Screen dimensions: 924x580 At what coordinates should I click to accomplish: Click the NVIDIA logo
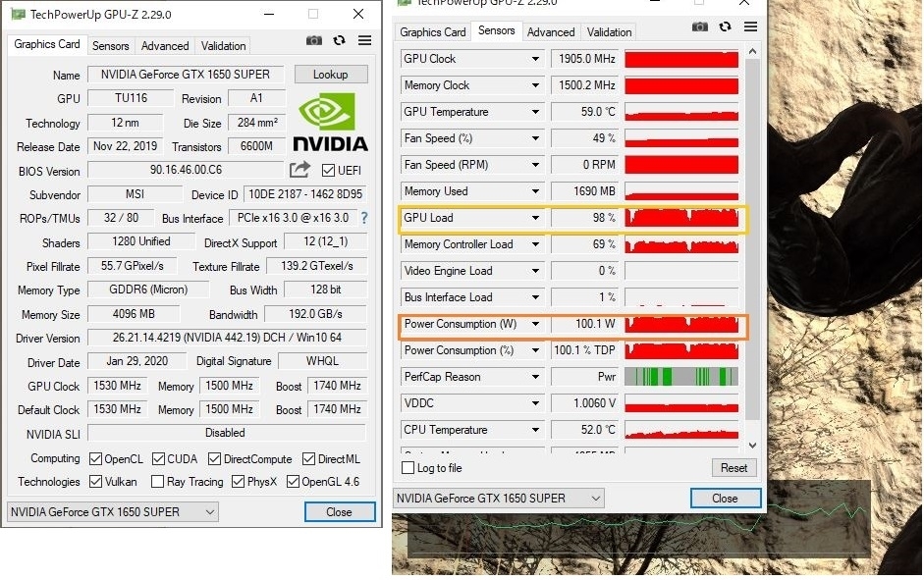[330, 122]
